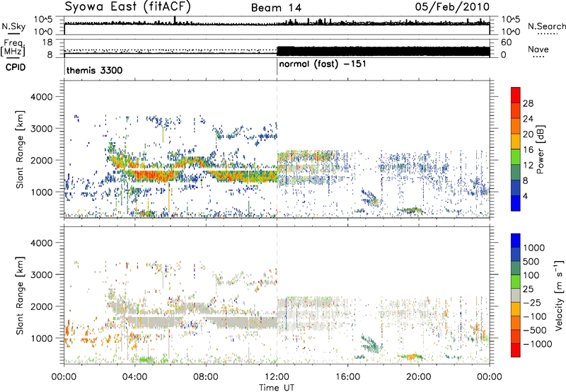
Task: Pick the gray middle segment of velocity color bar
Action: tap(516, 296)
